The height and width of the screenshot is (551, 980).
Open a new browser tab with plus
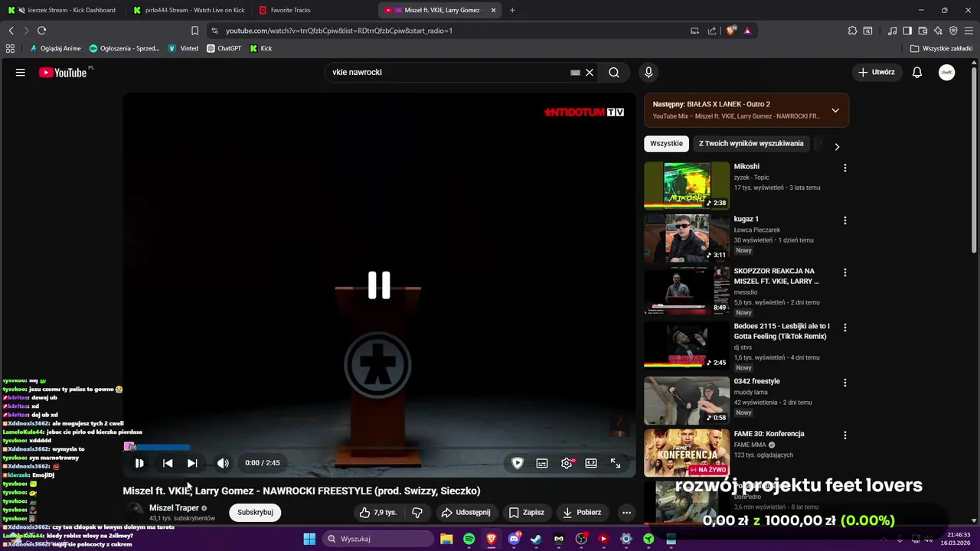(512, 10)
